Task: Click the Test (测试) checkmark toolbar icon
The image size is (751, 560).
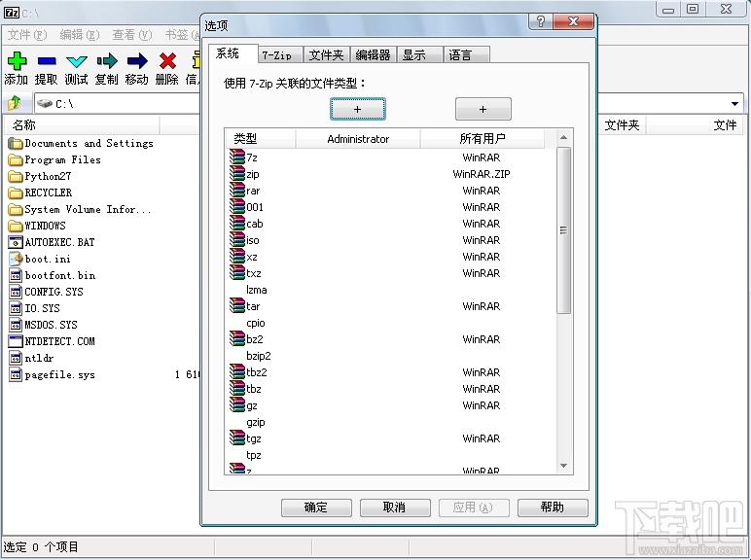Action: (77, 62)
